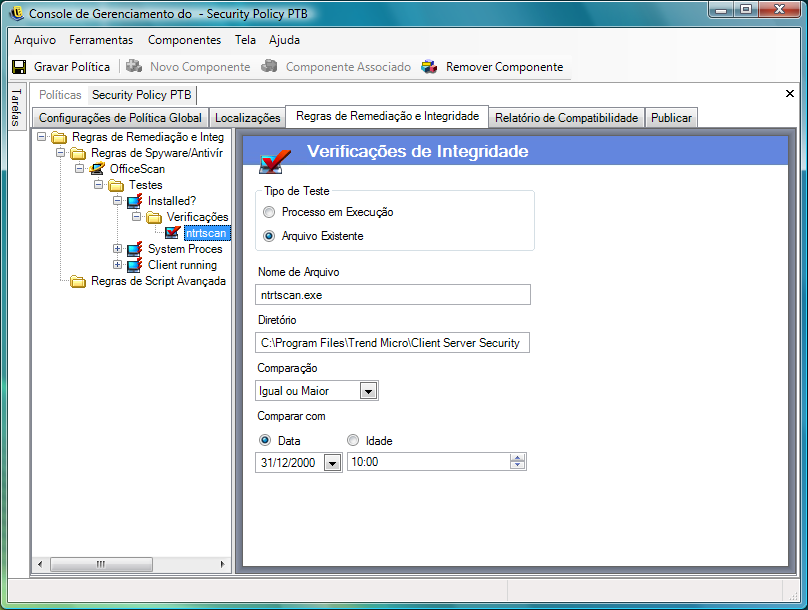Open the Comparação dropdown Igual ou Maior

pos(368,392)
